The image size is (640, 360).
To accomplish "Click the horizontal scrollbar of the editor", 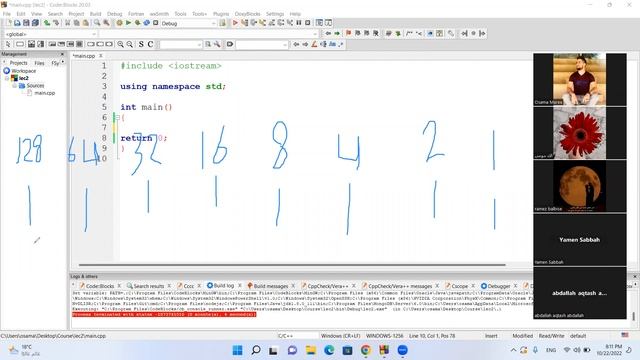I will click(x=292, y=265).
